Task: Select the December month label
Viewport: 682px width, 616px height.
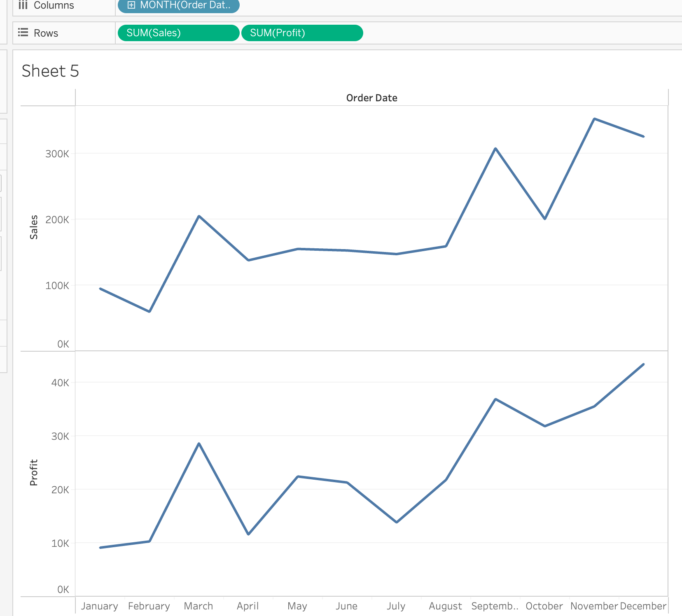Action: 643,606
